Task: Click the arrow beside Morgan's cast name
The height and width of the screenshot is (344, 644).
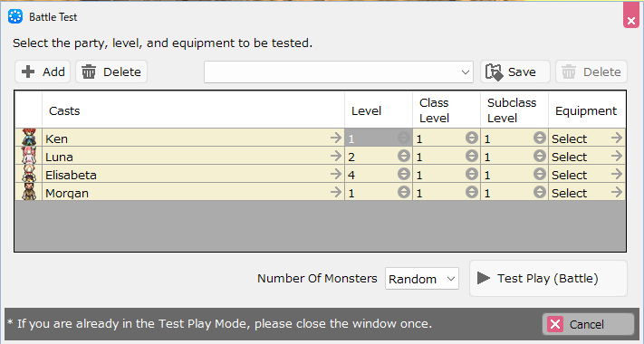Action: coord(336,192)
